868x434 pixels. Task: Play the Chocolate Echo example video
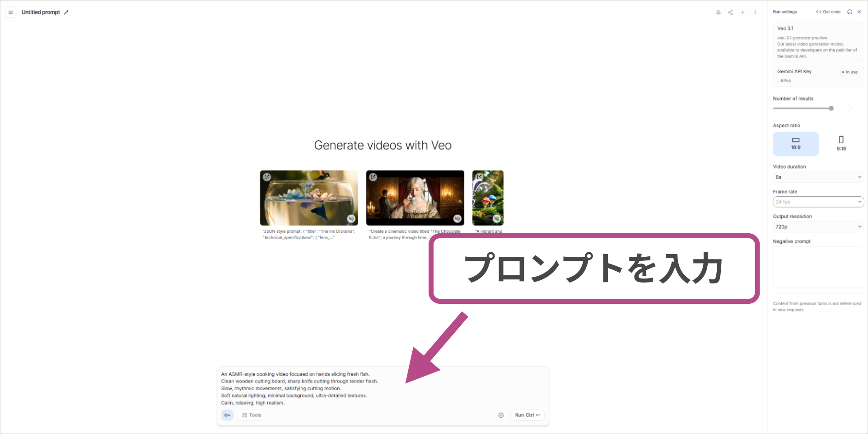point(373,177)
